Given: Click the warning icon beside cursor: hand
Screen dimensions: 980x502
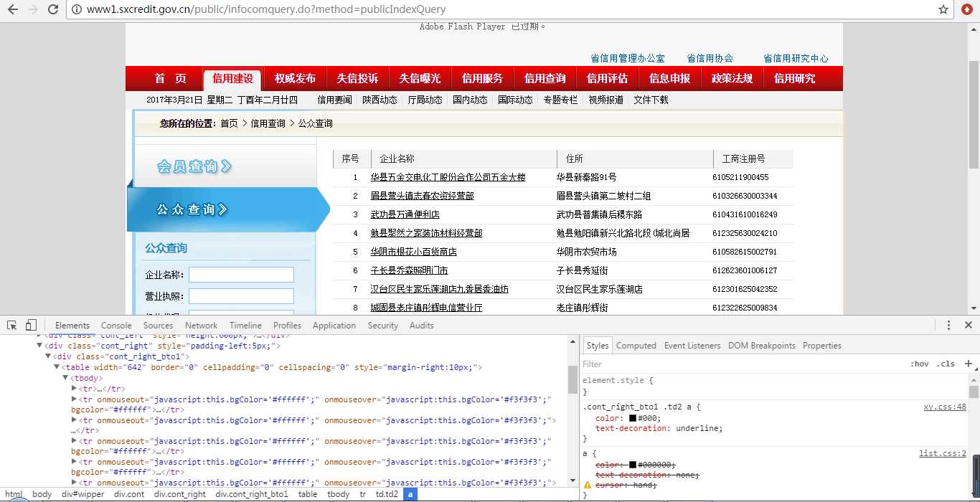Looking at the screenshot, I should click(588, 485).
